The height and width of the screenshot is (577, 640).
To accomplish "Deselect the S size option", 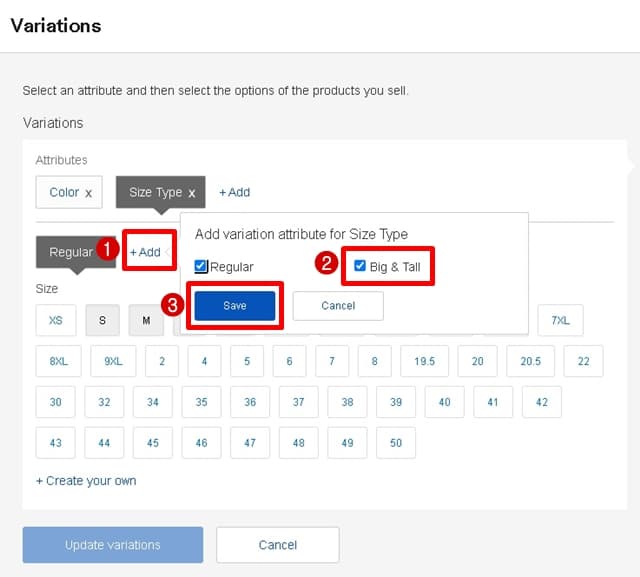I will 102,320.
